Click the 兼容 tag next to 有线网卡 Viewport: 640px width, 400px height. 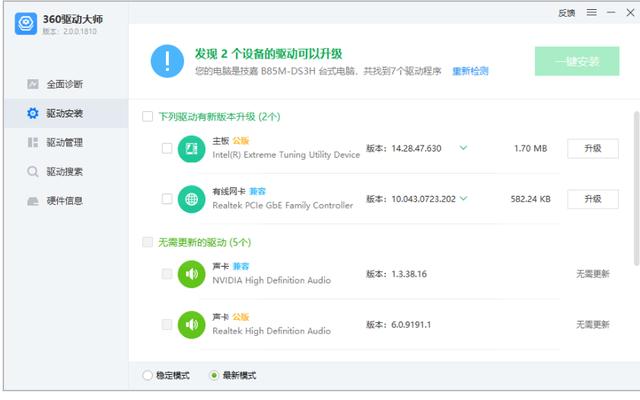(258, 191)
